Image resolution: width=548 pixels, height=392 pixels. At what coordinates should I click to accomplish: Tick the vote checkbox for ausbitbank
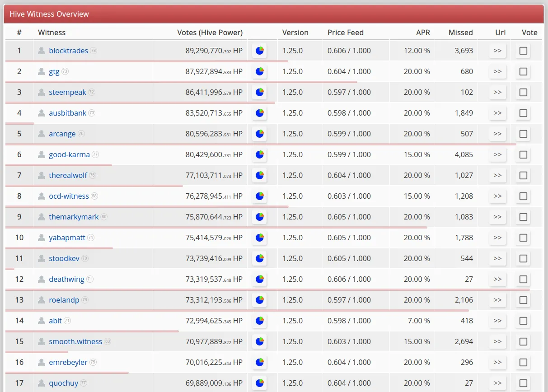(x=523, y=113)
